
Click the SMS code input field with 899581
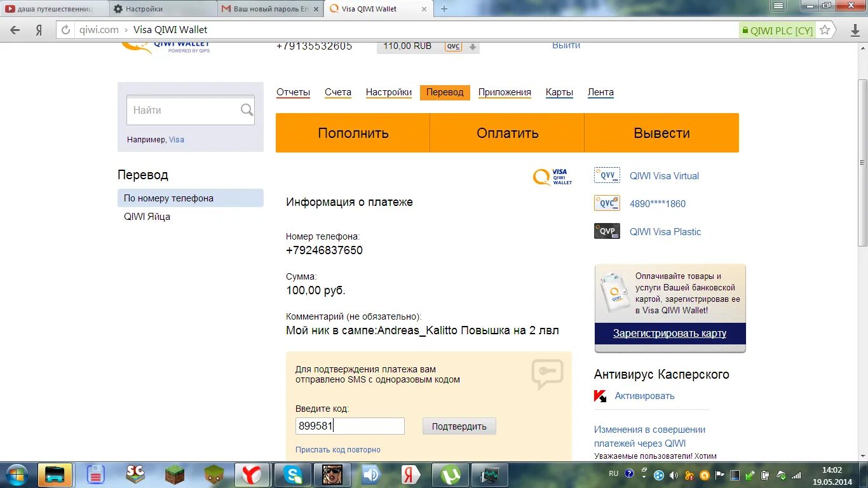click(350, 426)
